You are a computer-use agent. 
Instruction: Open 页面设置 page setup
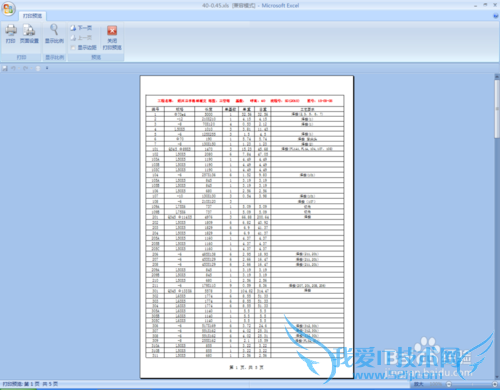[29, 34]
